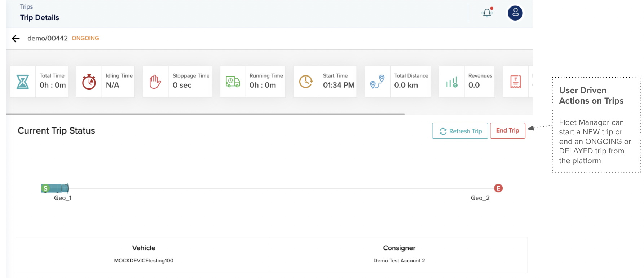This screenshot has width=644, height=278.
Task: Open the user profile avatar
Action: tap(515, 13)
